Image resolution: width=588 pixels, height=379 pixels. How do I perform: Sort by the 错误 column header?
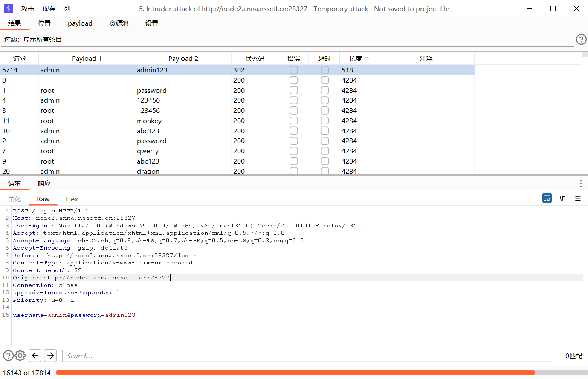[294, 58]
